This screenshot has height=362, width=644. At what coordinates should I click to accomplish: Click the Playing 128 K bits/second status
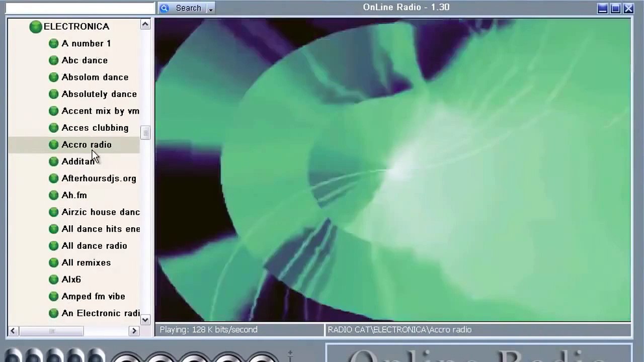point(208,330)
